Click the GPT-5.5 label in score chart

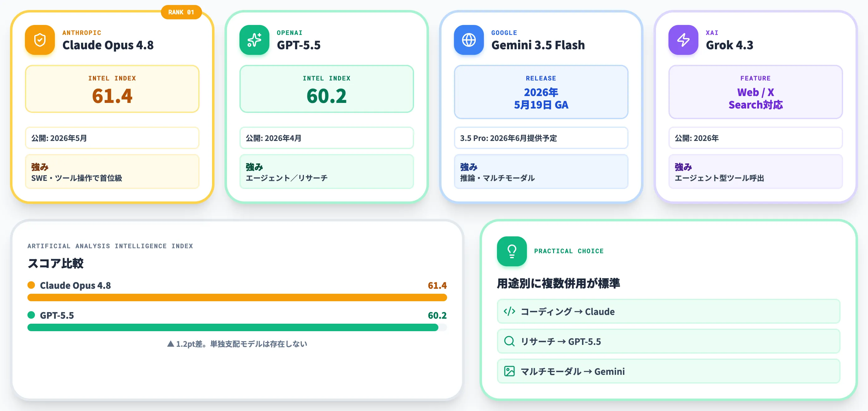click(x=57, y=315)
